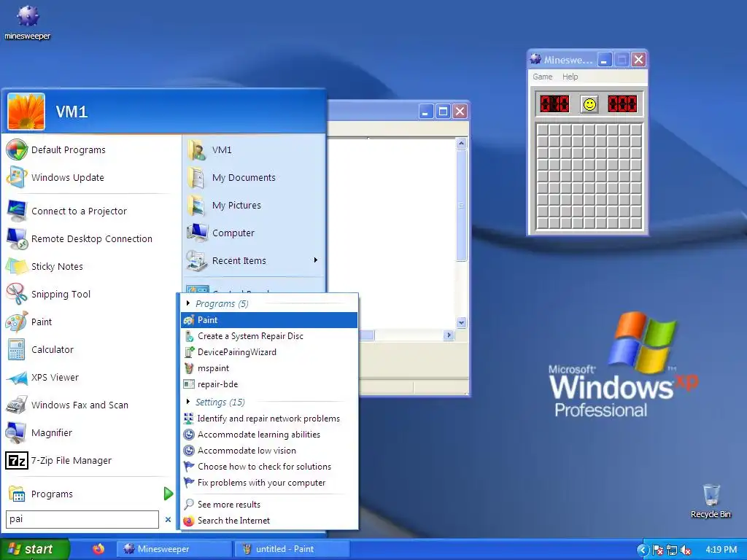Maximize the Paint window
Viewport: 747px width, 560px height.
pyautogui.click(x=443, y=112)
